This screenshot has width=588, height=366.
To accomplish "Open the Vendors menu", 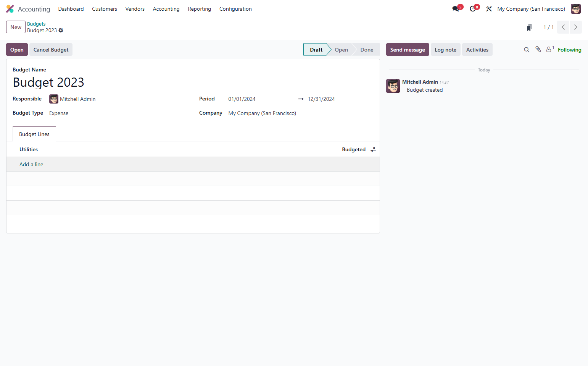I will coord(135,9).
